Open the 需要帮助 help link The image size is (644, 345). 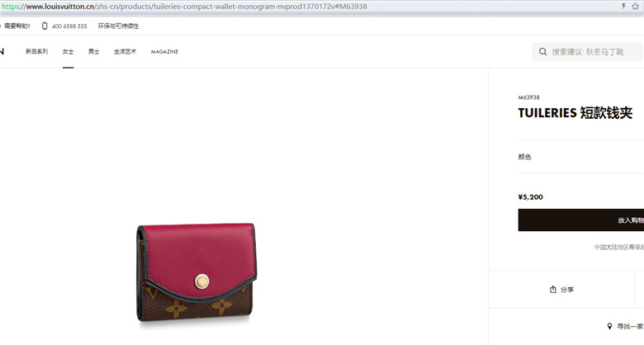tap(17, 26)
